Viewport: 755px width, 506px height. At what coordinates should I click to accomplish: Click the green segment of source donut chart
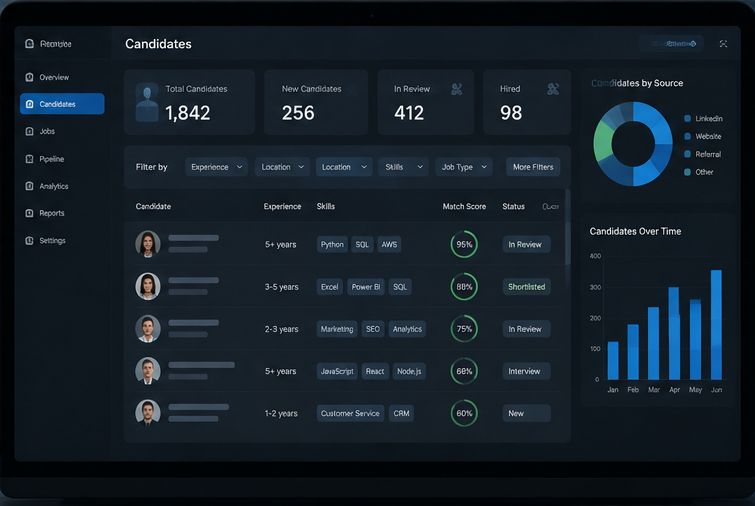click(x=602, y=141)
